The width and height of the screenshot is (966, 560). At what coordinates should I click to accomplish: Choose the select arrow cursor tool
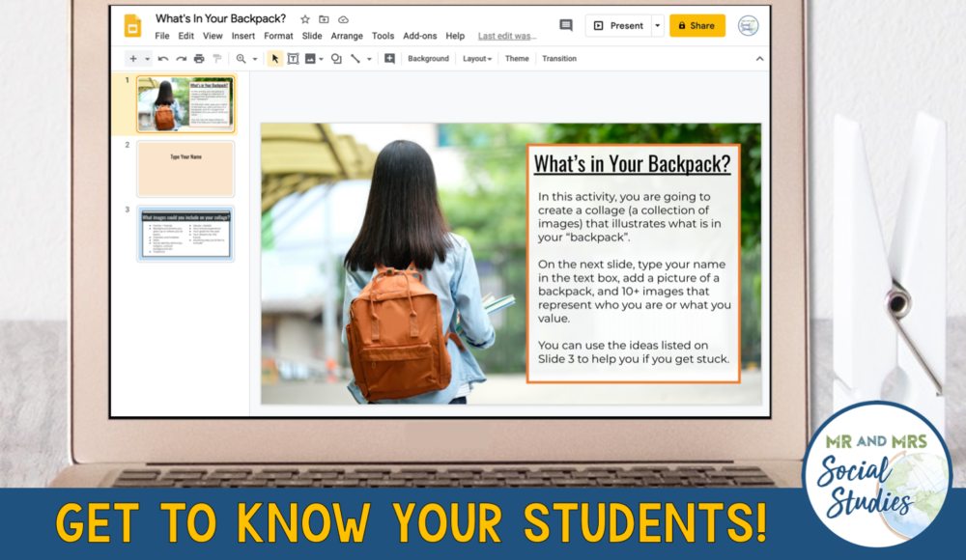point(274,59)
